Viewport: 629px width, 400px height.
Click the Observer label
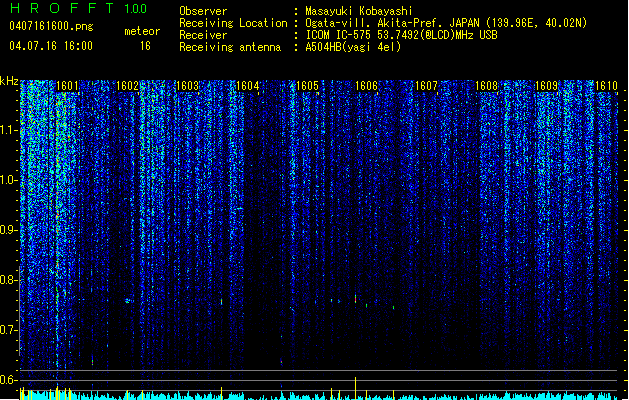point(203,11)
